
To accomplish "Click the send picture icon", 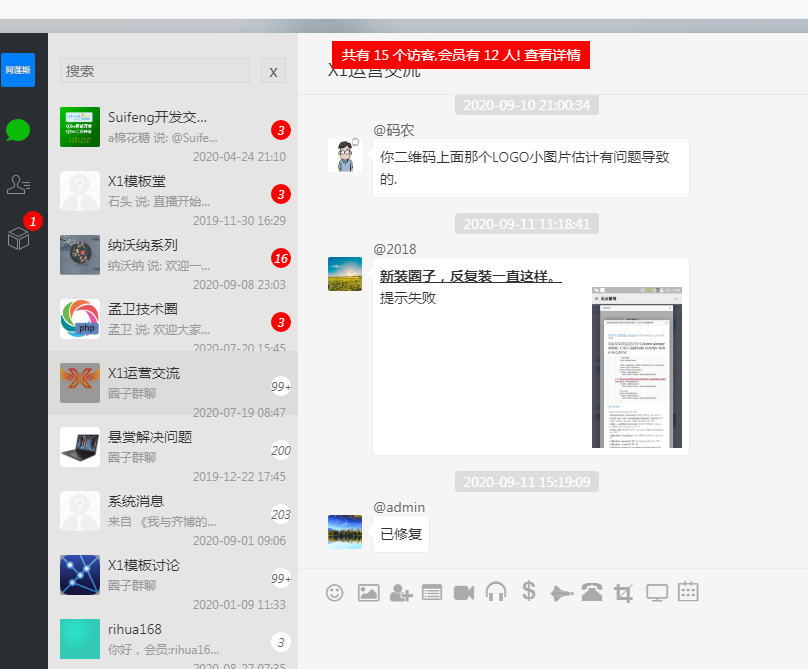I will (368, 592).
